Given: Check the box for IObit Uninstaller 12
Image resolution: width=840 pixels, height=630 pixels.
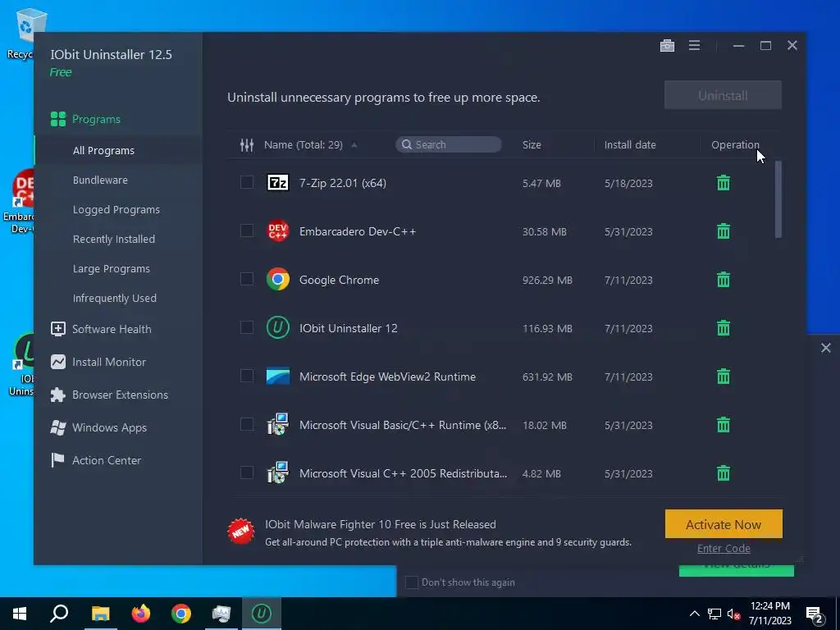Looking at the screenshot, I should [246, 326].
